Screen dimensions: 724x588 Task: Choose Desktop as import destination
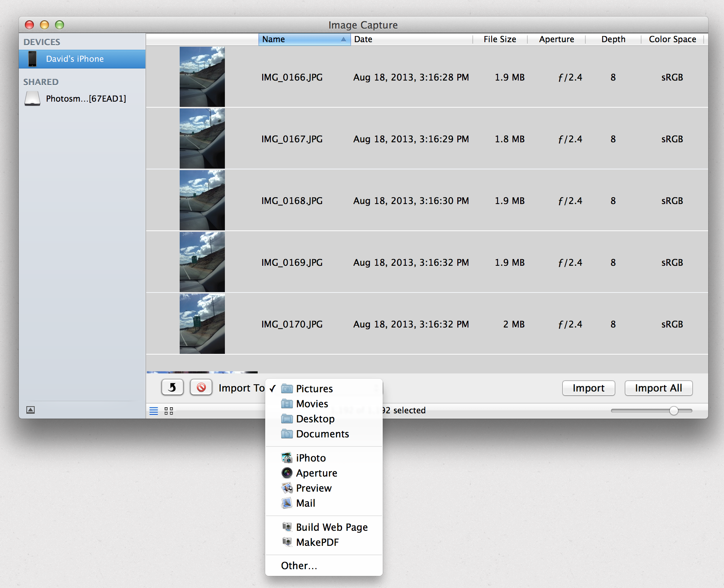click(324, 419)
